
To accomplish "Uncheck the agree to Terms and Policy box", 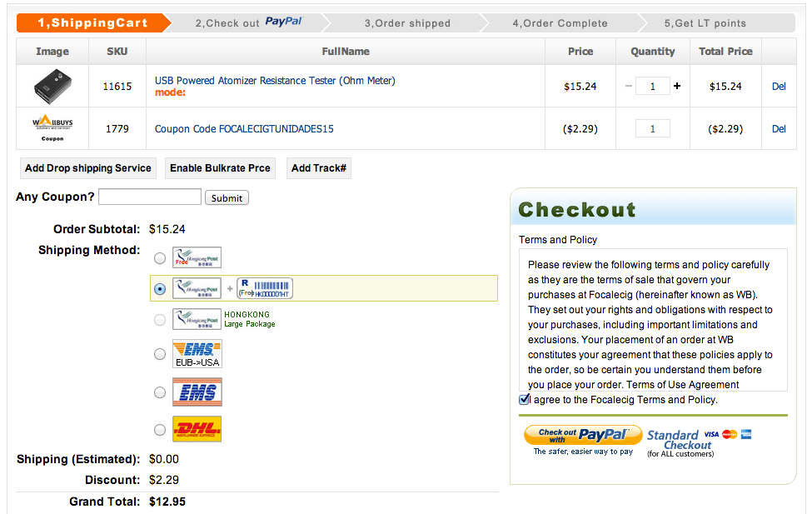I will coord(525,399).
